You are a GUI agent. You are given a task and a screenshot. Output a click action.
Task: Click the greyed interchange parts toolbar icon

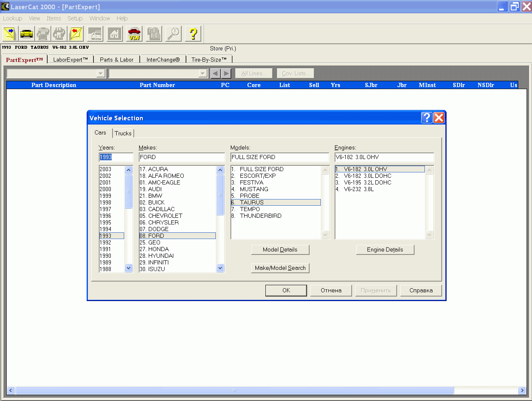(59, 34)
